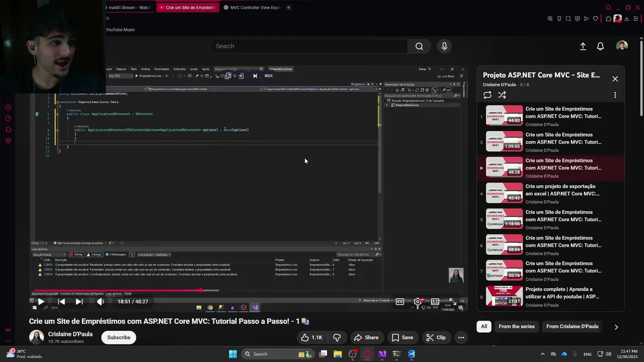Open the Windows Start menu
This screenshot has width=644, height=362.
tap(233, 354)
